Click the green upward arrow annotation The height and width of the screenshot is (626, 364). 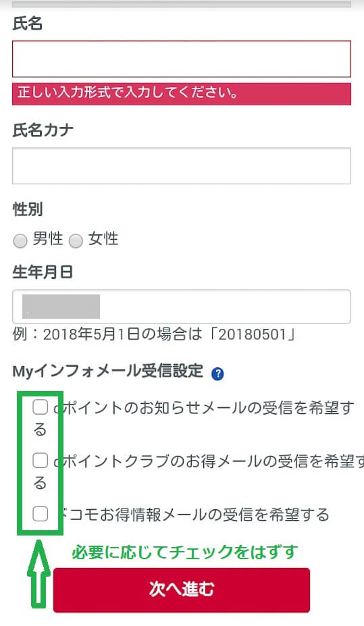click(x=38, y=573)
